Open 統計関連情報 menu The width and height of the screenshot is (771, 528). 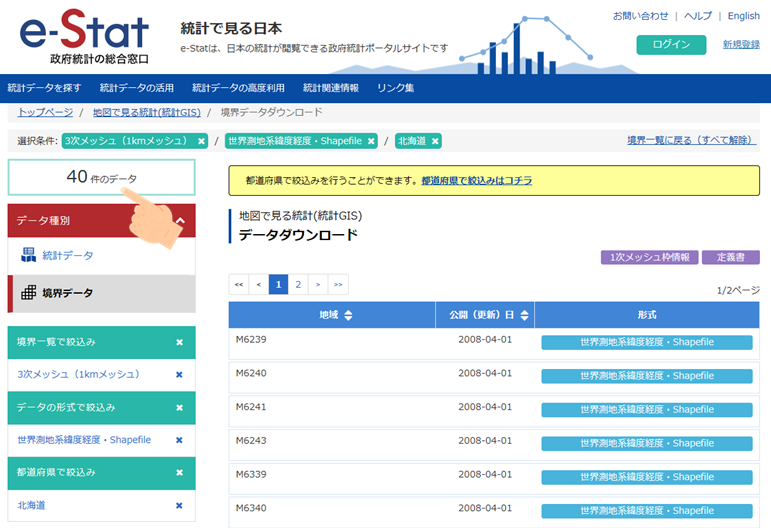(331, 88)
